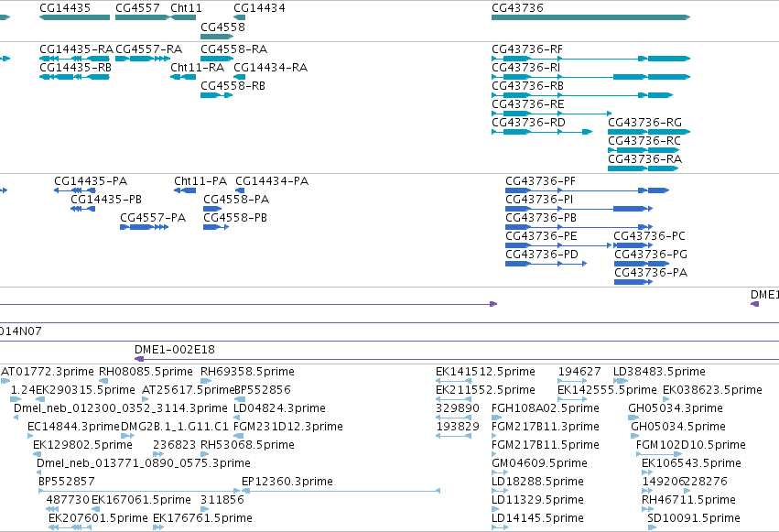
Task: Select the CG43736 gene bar
Action: click(590, 17)
